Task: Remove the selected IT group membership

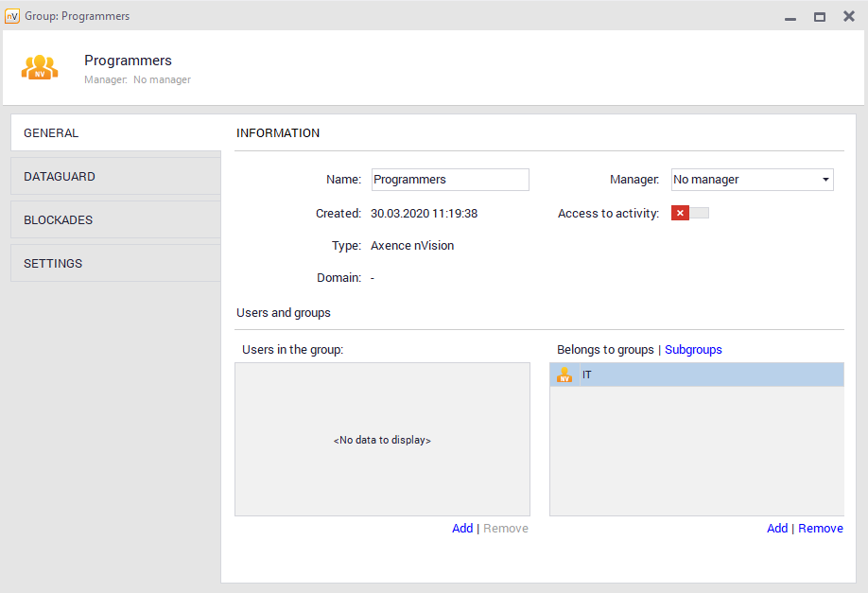Action: [x=820, y=529]
